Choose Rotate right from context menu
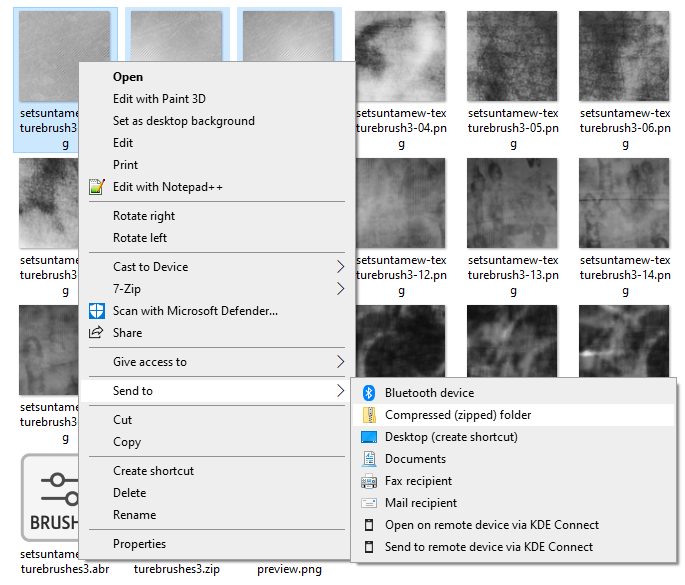The image size is (685, 585). (144, 216)
